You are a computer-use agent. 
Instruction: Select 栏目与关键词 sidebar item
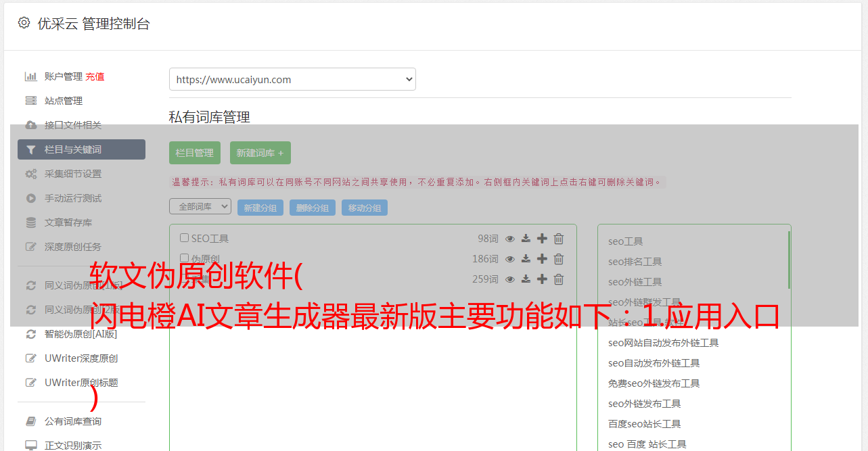click(81, 149)
